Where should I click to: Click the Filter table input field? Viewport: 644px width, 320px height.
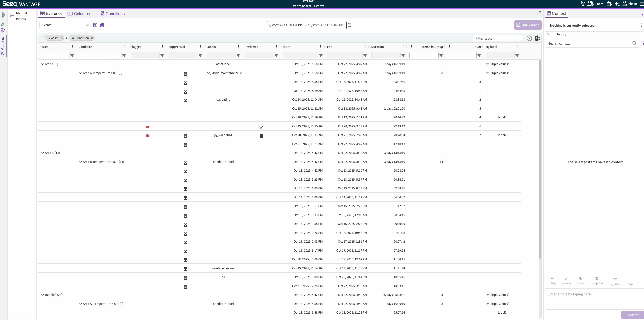(497, 38)
